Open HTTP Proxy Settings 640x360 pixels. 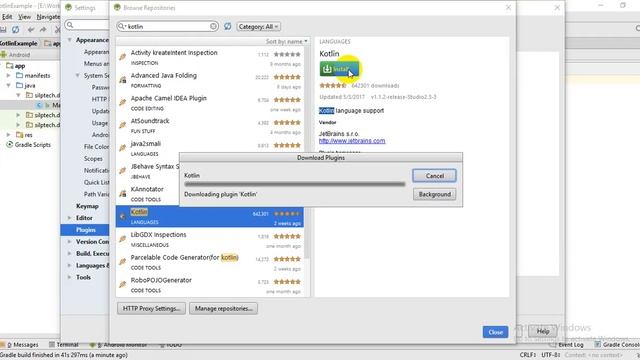[151, 309]
